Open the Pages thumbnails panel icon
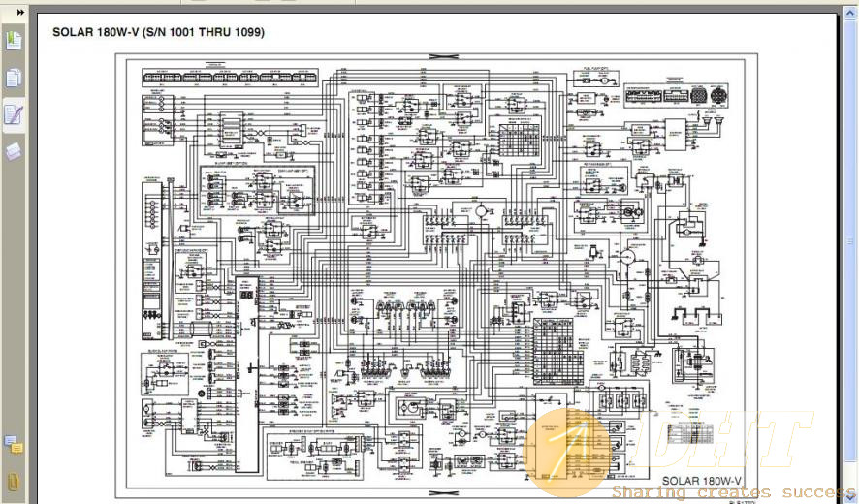Screen dimensions: 859x504 [14, 78]
